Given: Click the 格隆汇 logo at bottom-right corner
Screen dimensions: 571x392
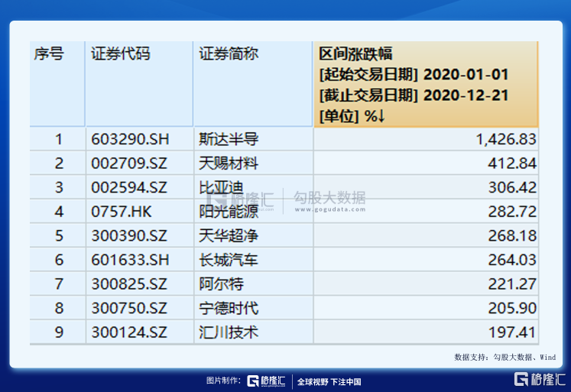Looking at the screenshot, I should pos(540,379).
